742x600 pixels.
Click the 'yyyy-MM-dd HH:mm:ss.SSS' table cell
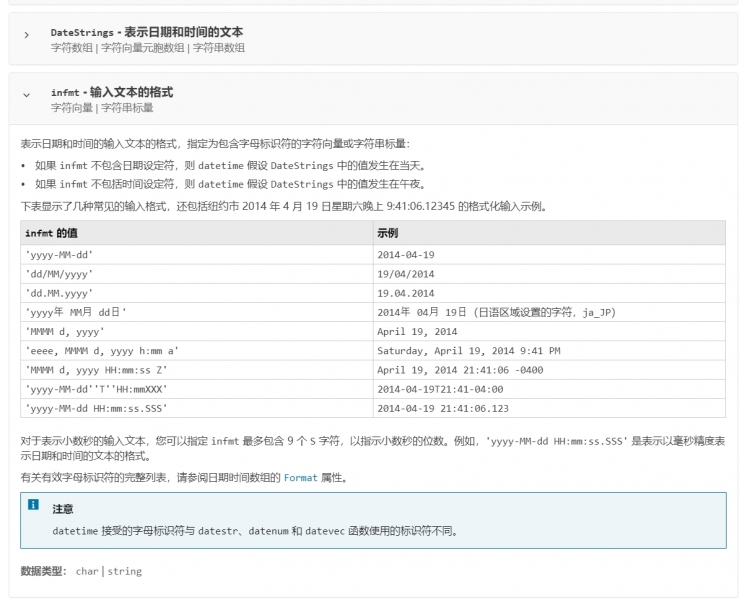[96, 408]
